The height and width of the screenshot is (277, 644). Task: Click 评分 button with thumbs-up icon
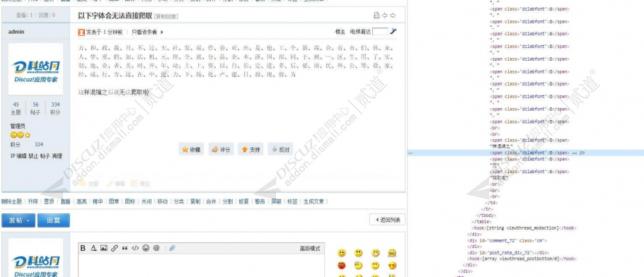pos(221,149)
